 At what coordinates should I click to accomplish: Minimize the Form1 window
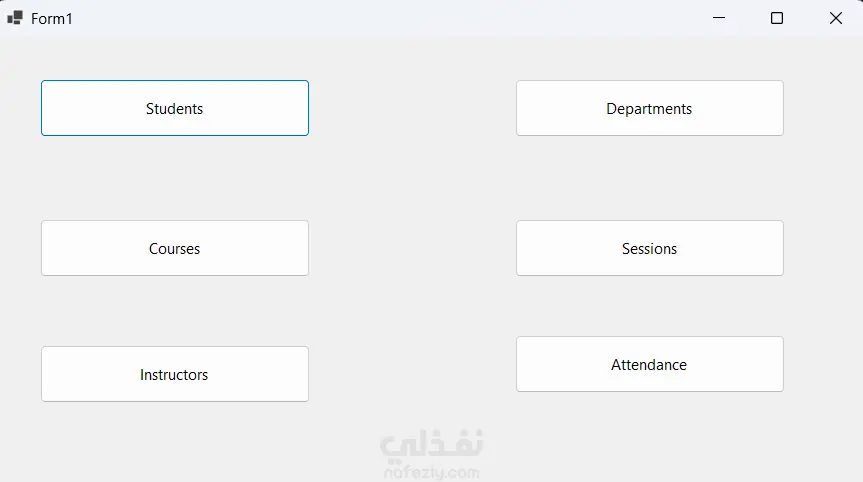click(x=718, y=18)
